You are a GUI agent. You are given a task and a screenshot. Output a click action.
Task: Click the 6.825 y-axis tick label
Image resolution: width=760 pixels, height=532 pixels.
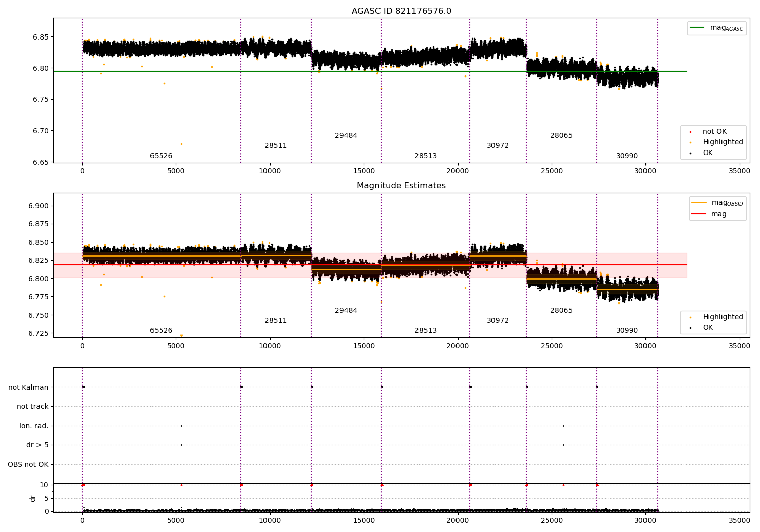(x=39, y=261)
